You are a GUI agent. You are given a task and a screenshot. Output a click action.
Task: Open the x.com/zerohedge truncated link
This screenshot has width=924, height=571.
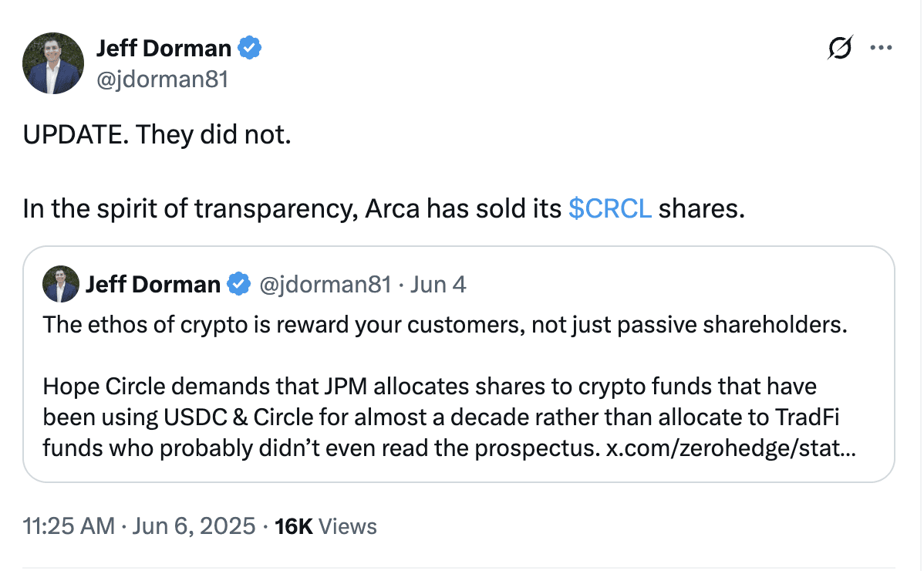tap(731, 448)
